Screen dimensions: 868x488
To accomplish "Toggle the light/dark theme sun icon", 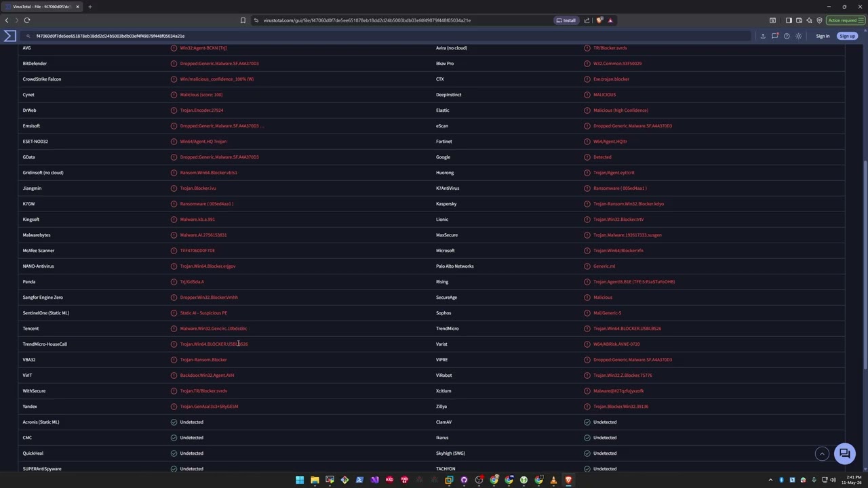I will point(799,36).
